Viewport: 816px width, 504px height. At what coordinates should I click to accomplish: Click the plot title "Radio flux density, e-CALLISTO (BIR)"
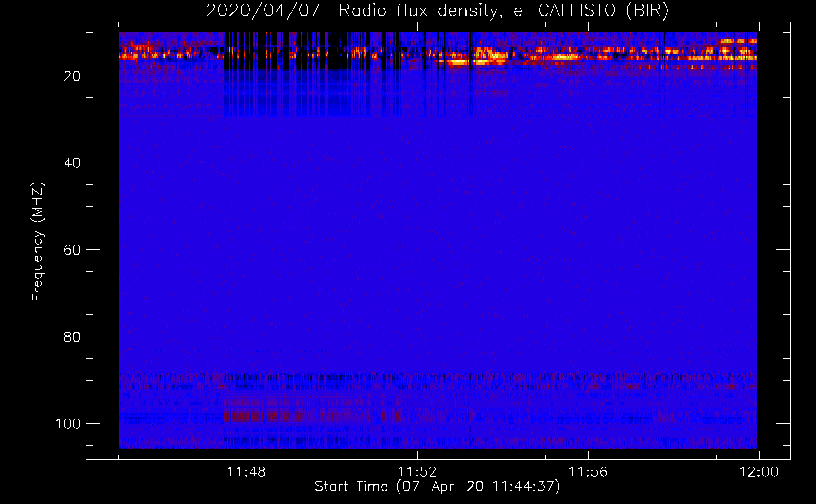(503, 11)
